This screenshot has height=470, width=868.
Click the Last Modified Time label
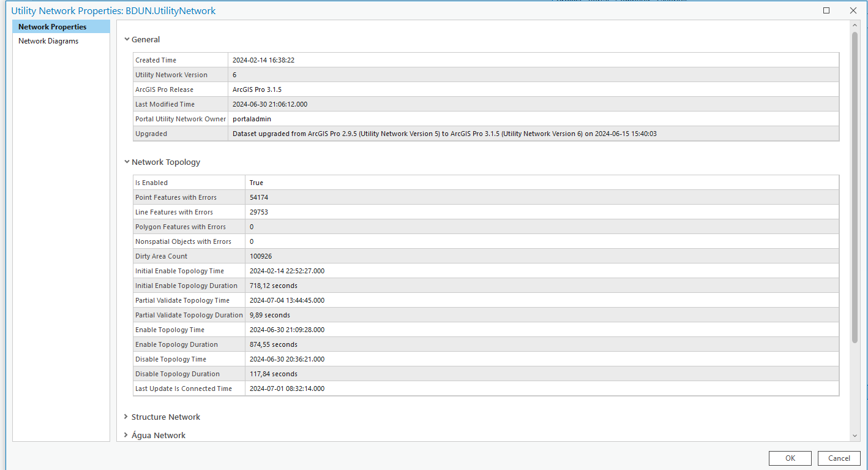[166, 104]
